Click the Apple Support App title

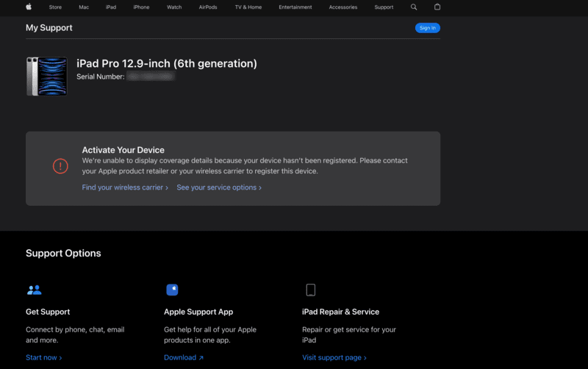[198, 312]
